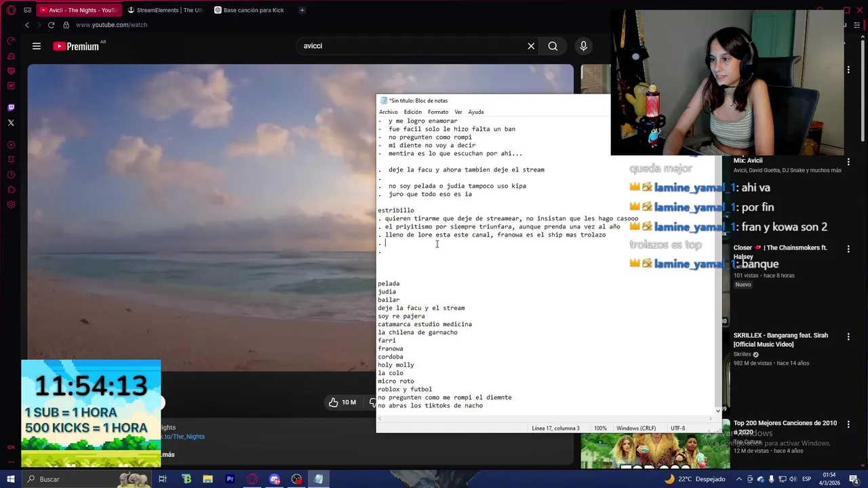Image resolution: width=868 pixels, height=488 pixels.
Task: Open Windows Task View
Action: [x=163, y=479]
